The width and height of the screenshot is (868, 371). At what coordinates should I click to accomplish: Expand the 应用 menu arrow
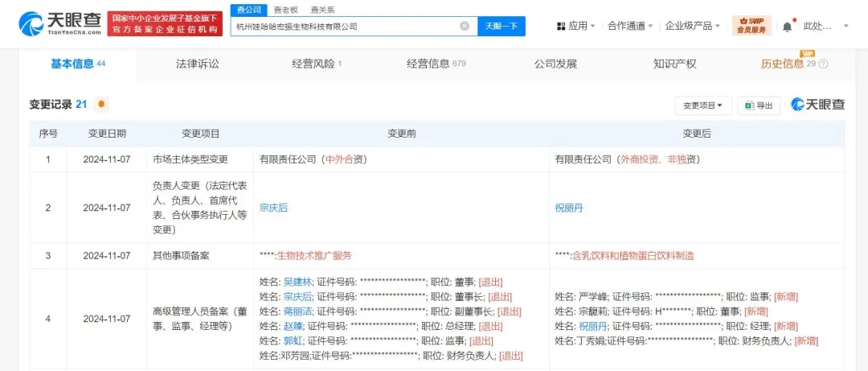point(593,26)
